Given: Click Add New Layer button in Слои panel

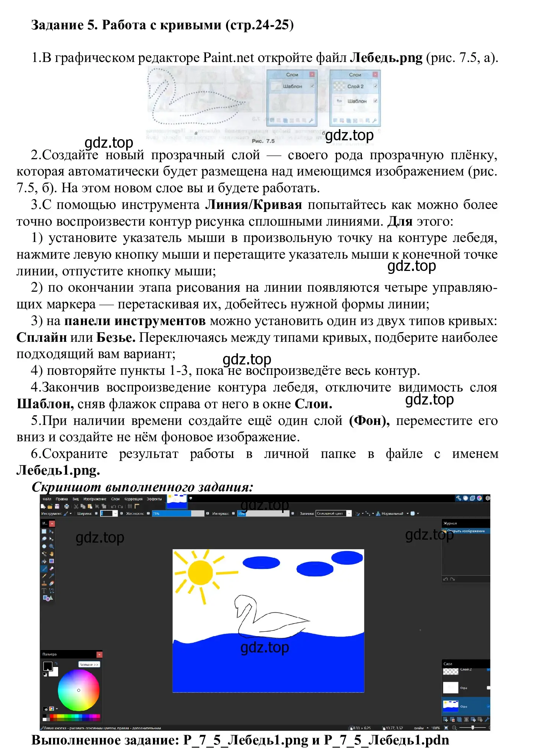Looking at the screenshot, I should pyautogui.click(x=445, y=720).
